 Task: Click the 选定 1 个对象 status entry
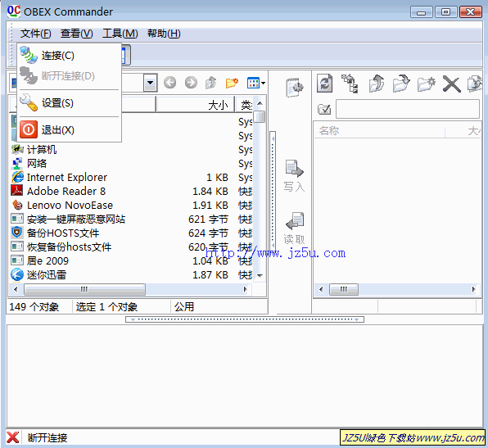click(106, 307)
